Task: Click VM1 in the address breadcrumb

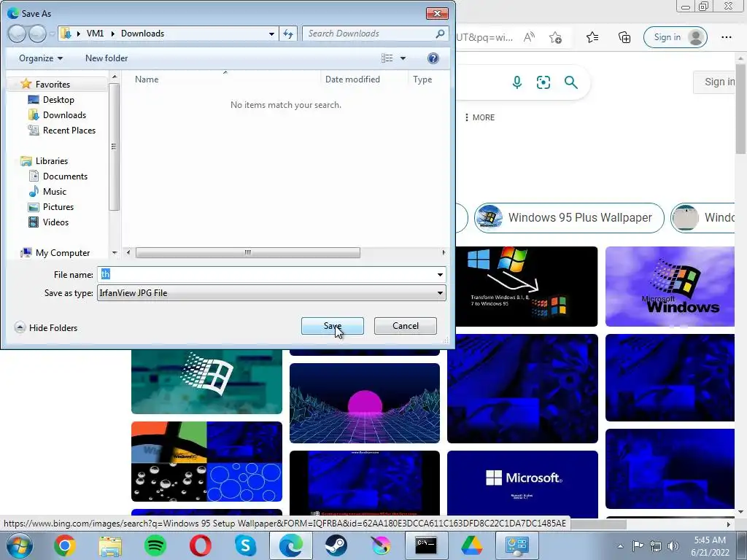Action: 95,34
